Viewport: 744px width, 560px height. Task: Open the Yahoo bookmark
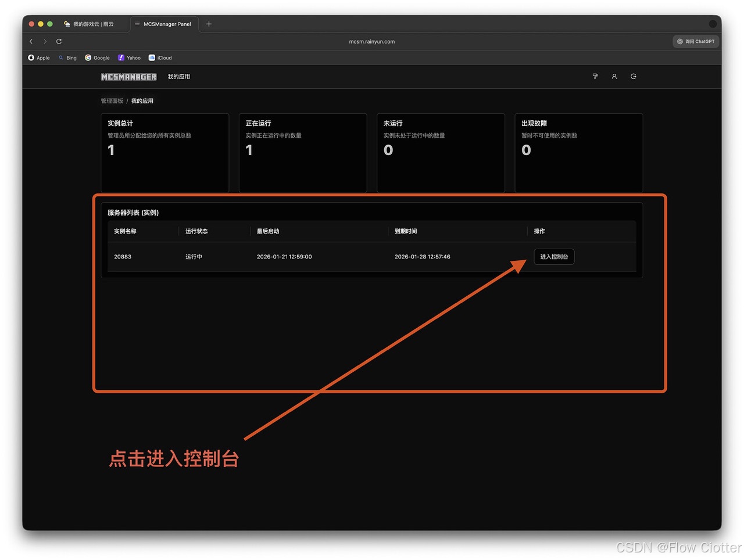(129, 58)
